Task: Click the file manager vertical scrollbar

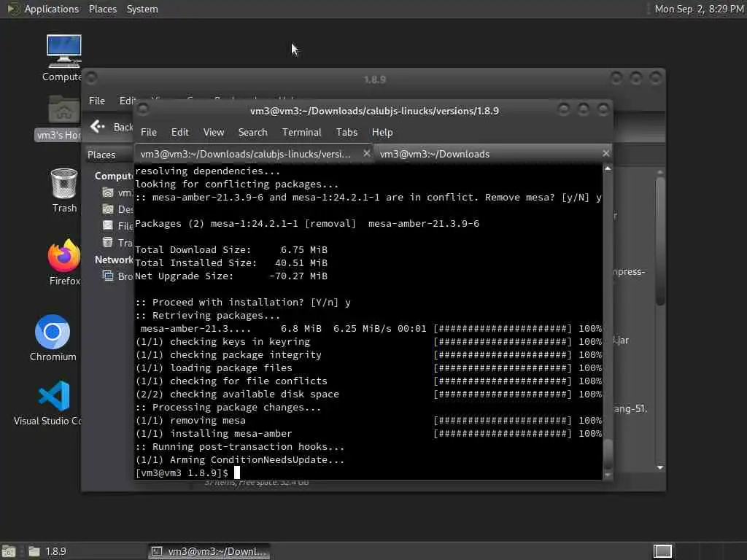Action: click(x=659, y=241)
